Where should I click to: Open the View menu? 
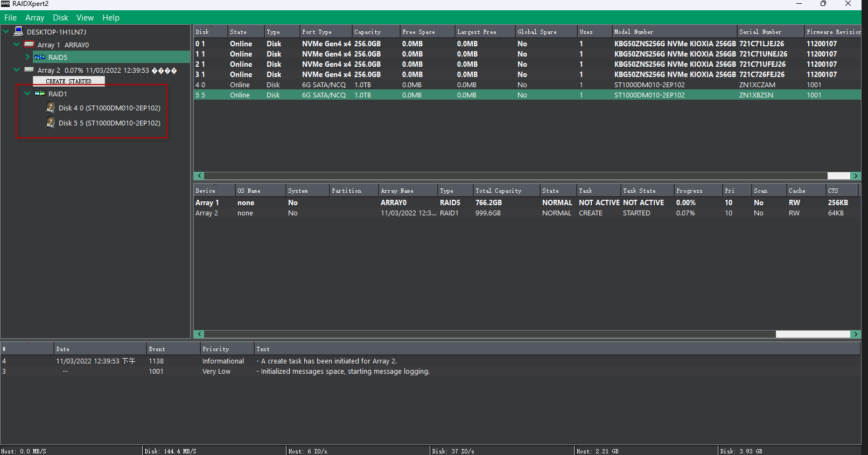tap(85, 17)
